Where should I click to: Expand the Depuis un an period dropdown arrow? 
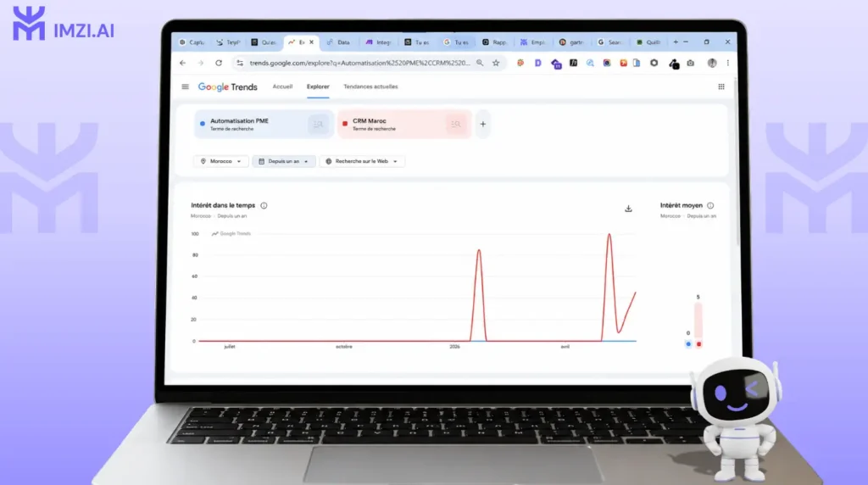305,162
